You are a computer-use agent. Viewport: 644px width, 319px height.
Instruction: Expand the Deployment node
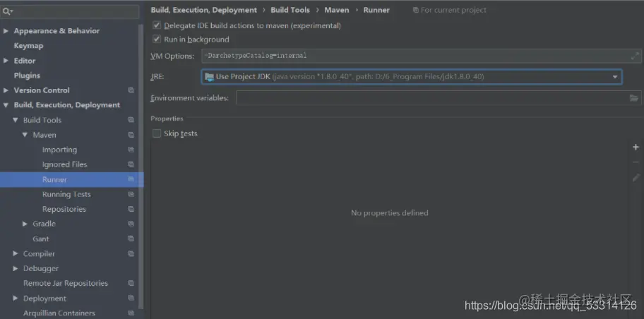[16, 298]
